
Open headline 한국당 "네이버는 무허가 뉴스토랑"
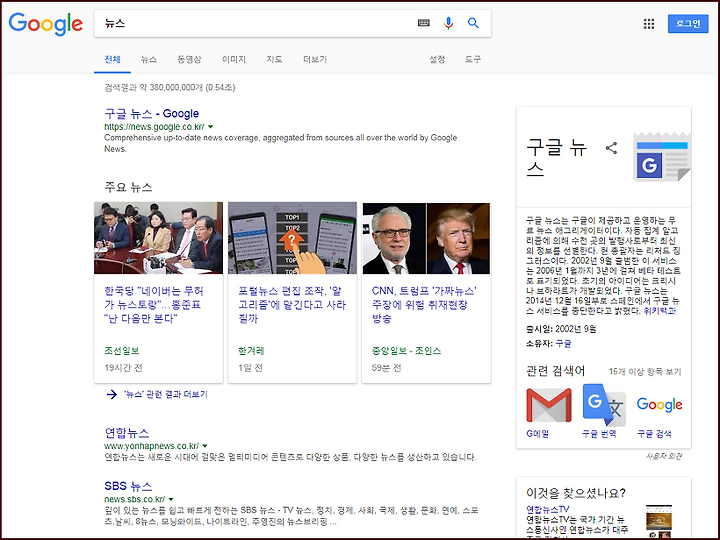click(154, 305)
